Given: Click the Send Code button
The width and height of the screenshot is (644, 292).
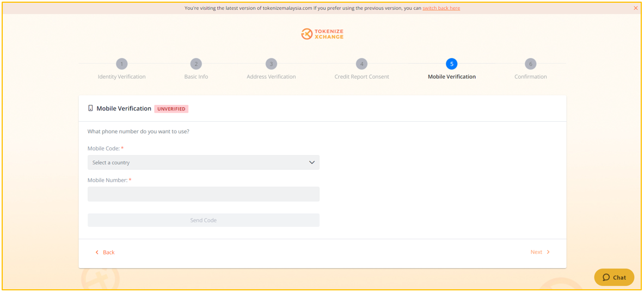Looking at the screenshot, I should 203,220.
